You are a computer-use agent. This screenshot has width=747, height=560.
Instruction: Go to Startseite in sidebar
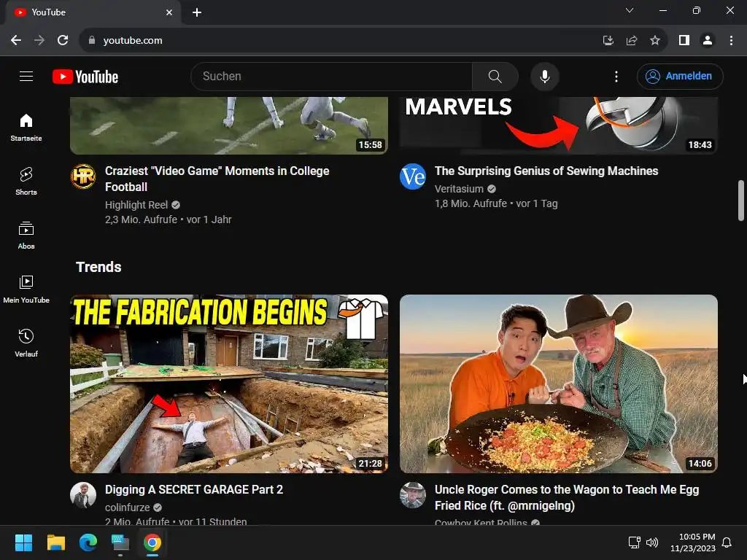26,128
